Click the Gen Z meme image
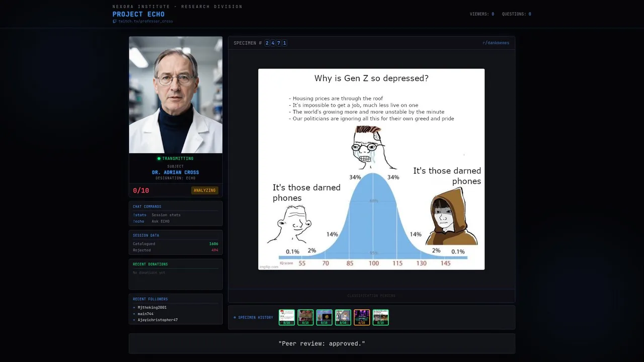644x362 pixels. pyautogui.click(x=371, y=169)
